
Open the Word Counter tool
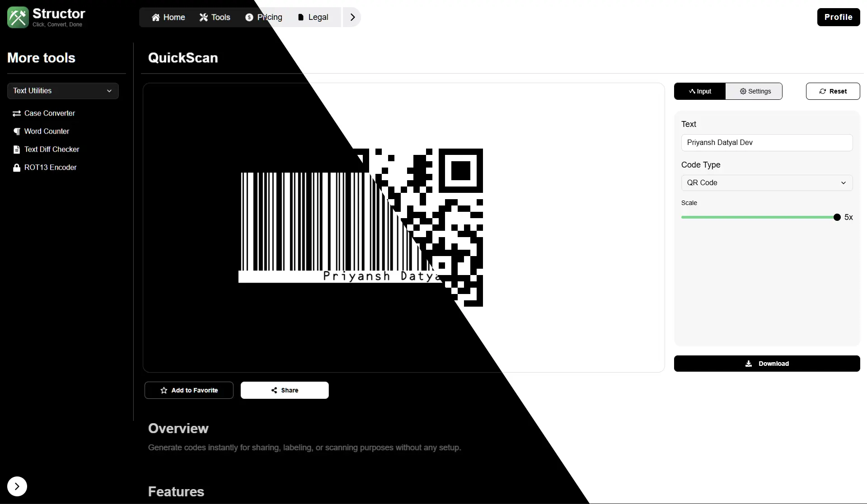pyautogui.click(x=47, y=131)
